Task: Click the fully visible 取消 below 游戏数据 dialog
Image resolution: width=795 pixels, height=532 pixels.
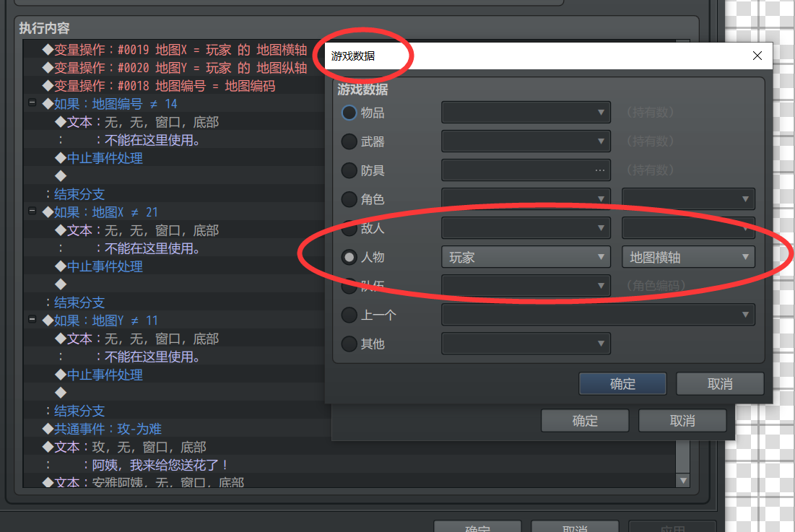Action: 682,421
